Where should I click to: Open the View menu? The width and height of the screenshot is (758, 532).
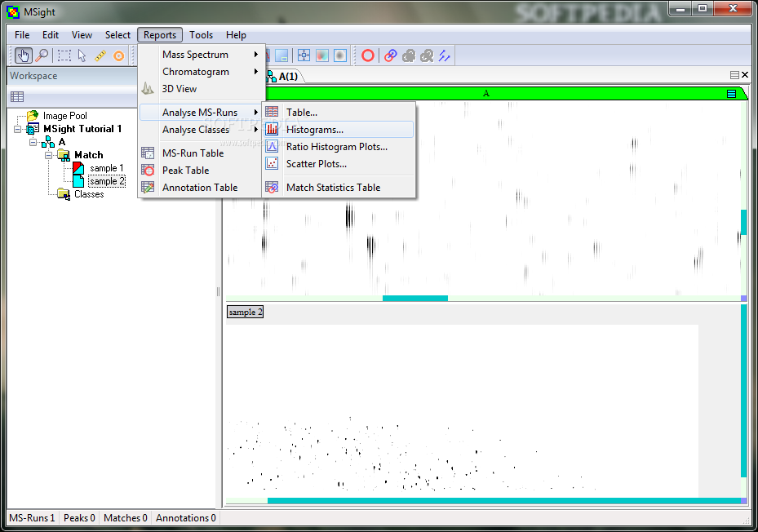point(82,35)
